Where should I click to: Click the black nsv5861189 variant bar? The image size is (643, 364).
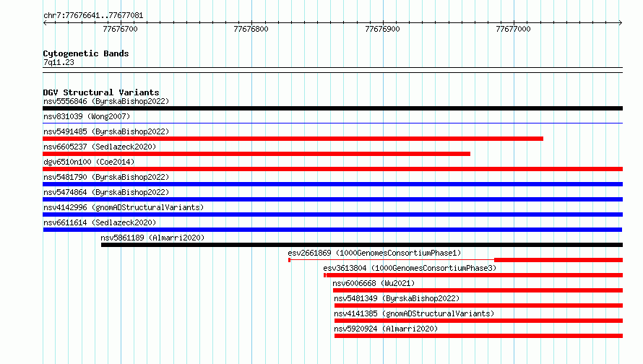click(x=362, y=245)
